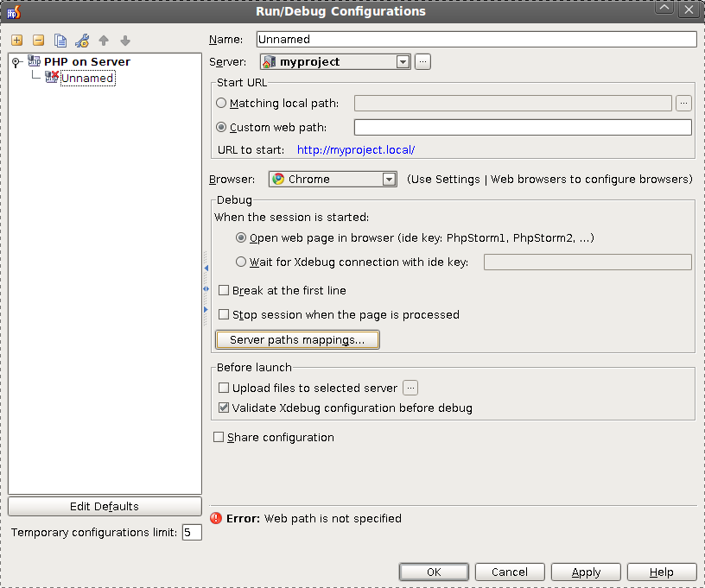Open server settings with the ellipsis button
Image resolution: width=705 pixels, height=588 pixels.
422,61
